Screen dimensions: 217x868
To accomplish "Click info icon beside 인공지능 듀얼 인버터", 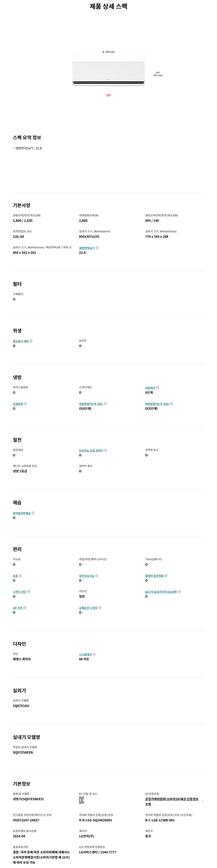I will (x=105, y=451).
